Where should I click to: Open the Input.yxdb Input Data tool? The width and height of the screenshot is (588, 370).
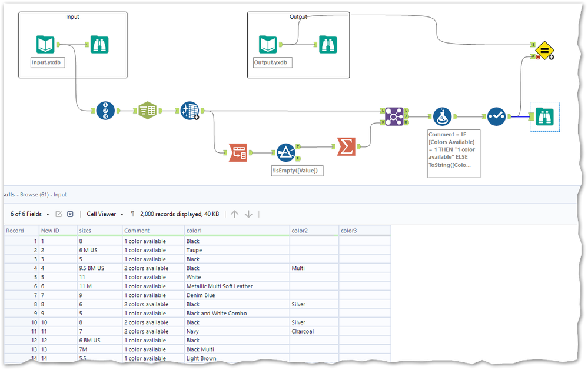click(x=45, y=44)
